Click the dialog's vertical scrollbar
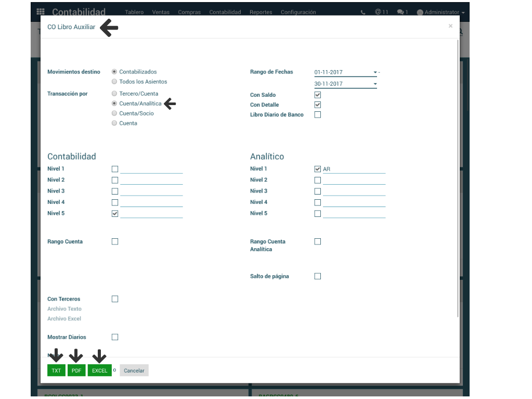 click(458, 177)
